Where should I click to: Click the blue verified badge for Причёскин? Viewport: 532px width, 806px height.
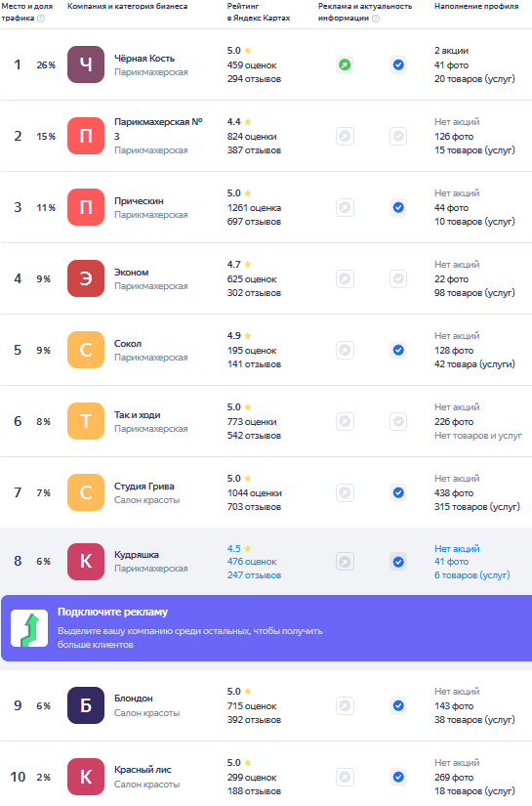click(x=398, y=208)
